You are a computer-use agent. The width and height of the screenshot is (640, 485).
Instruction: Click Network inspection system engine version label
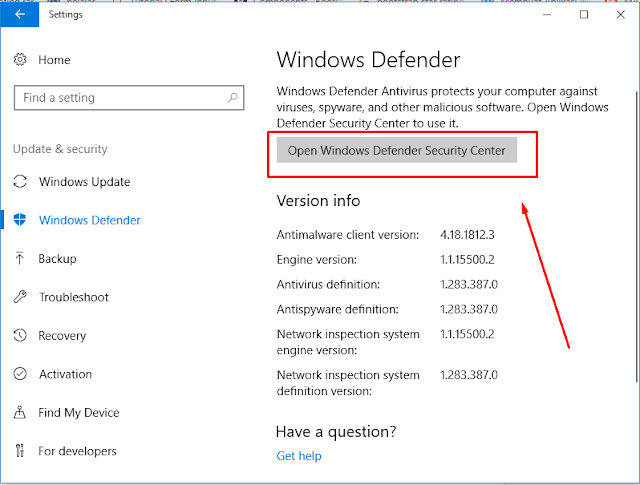click(x=348, y=342)
